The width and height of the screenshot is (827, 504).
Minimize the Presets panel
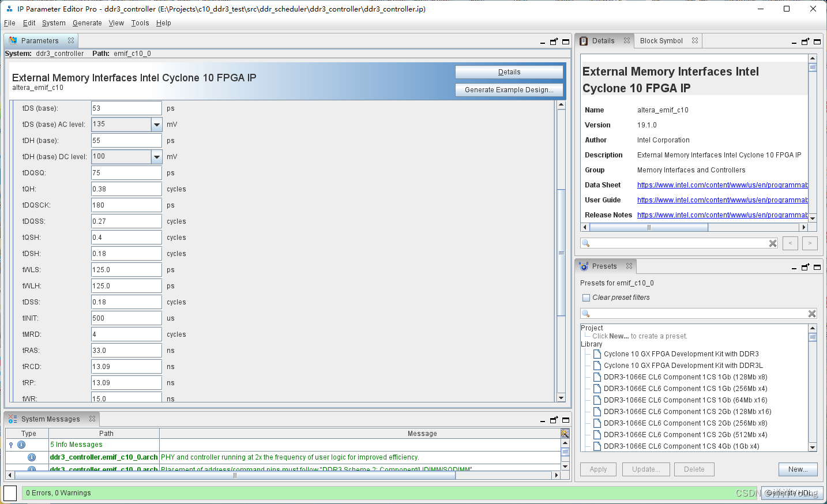click(794, 268)
